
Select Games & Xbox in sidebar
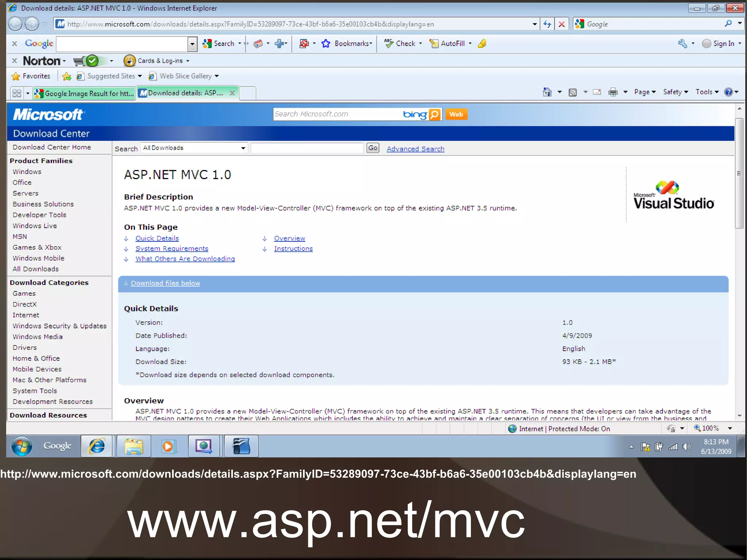tap(37, 247)
